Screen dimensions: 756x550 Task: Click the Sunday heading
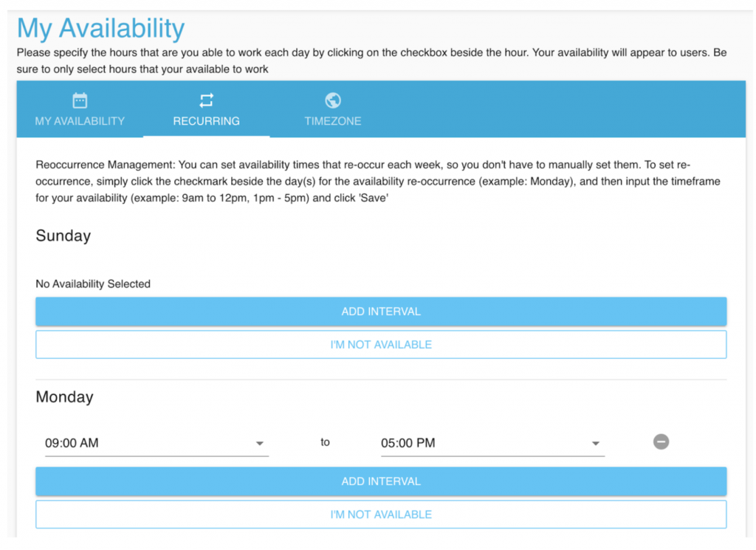63,236
